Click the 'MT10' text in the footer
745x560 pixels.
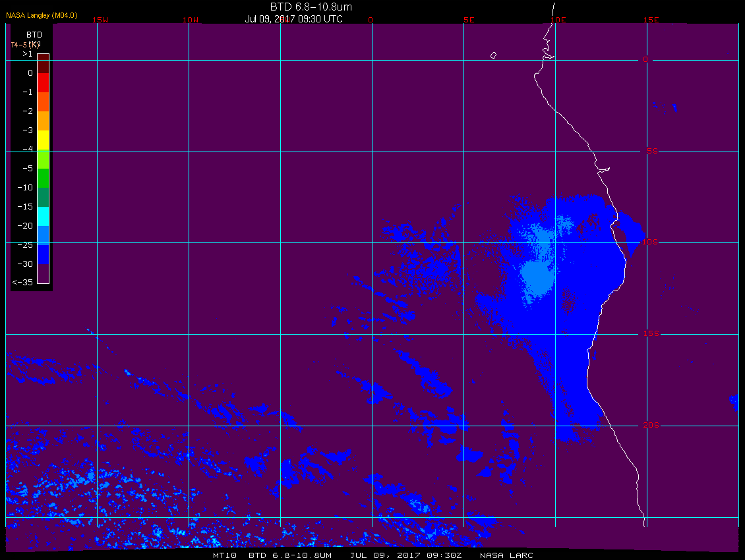(x=225, y=555)
